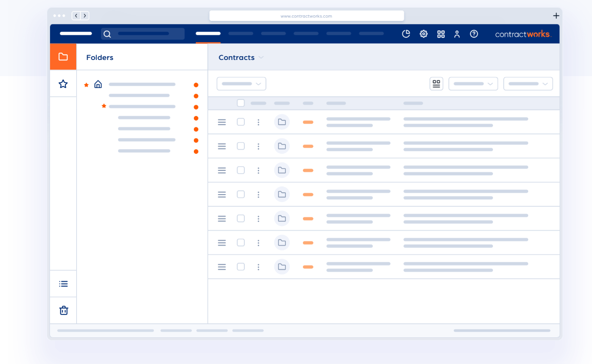Select all rows with the header checkbox
Screen dimensions: 592x364
[x=241, y=103]
